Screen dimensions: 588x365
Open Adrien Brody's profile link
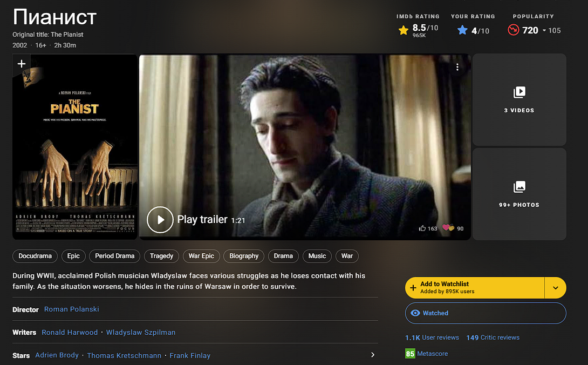click(57, 355)
